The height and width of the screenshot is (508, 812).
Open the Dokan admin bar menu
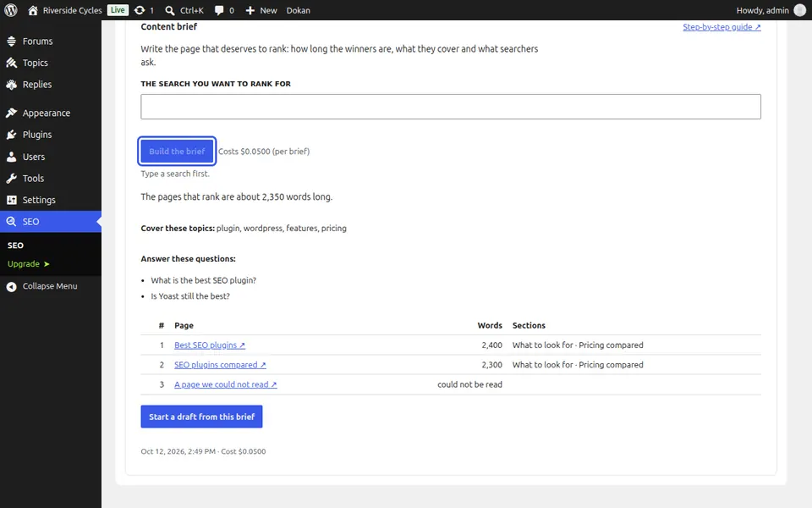point(299,10)
